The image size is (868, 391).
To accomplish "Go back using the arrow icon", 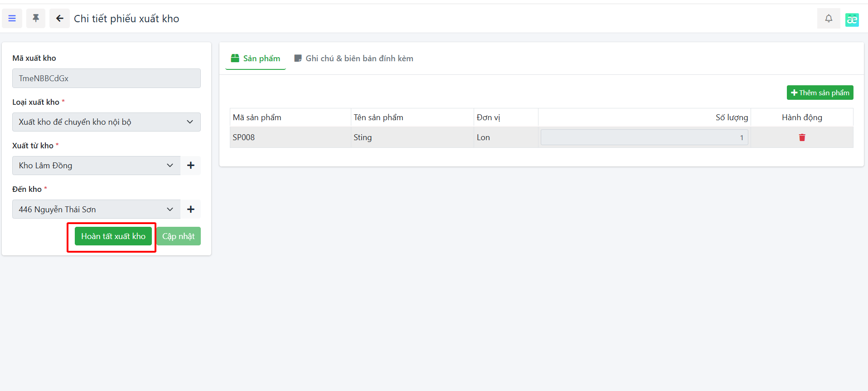I will coord(59,19).
